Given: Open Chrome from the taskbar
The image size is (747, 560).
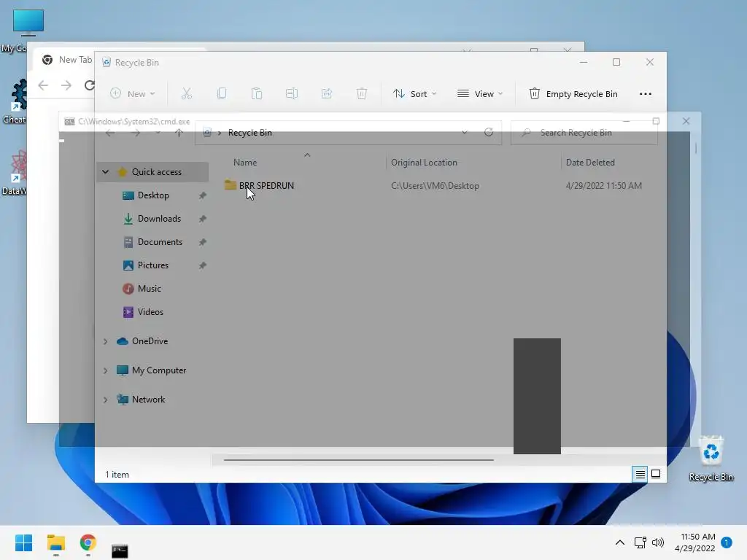Looking at the screenshot, I should [x=88, y=542].
